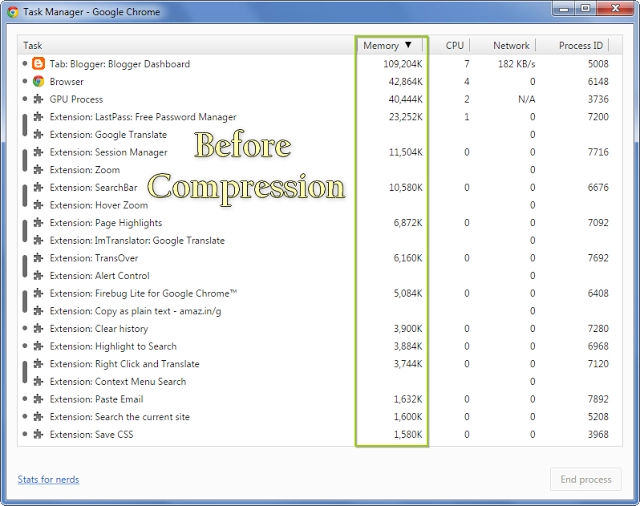Click the puzzle icon for Session Manager
Image resolution: width=640 pixels, height=506 pixels.
coord(38,152)
